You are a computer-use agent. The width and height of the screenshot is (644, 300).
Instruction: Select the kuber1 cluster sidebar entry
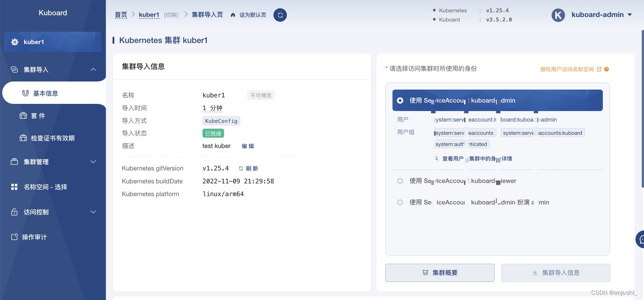coord(53,42)
